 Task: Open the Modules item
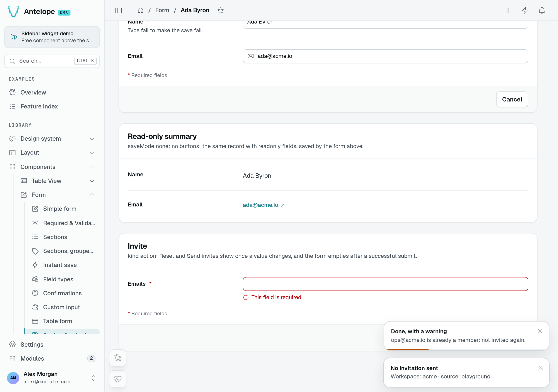click(x=52, y=358)
